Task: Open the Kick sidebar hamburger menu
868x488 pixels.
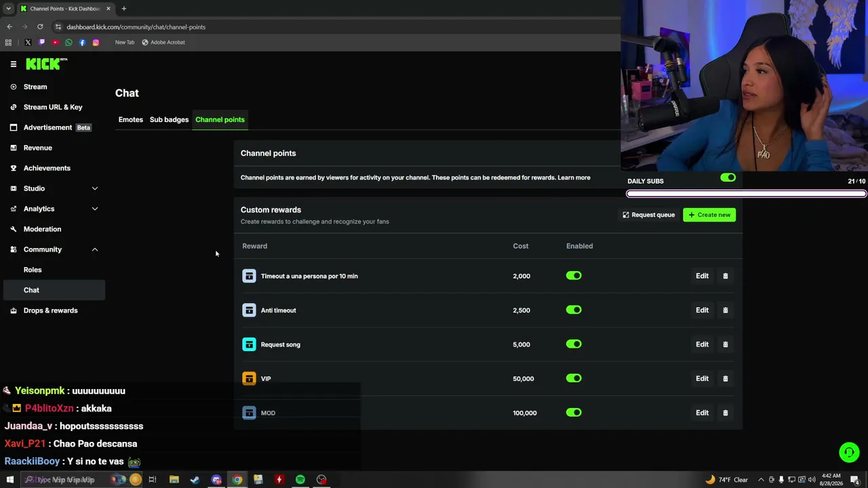Action: [13, 64]
